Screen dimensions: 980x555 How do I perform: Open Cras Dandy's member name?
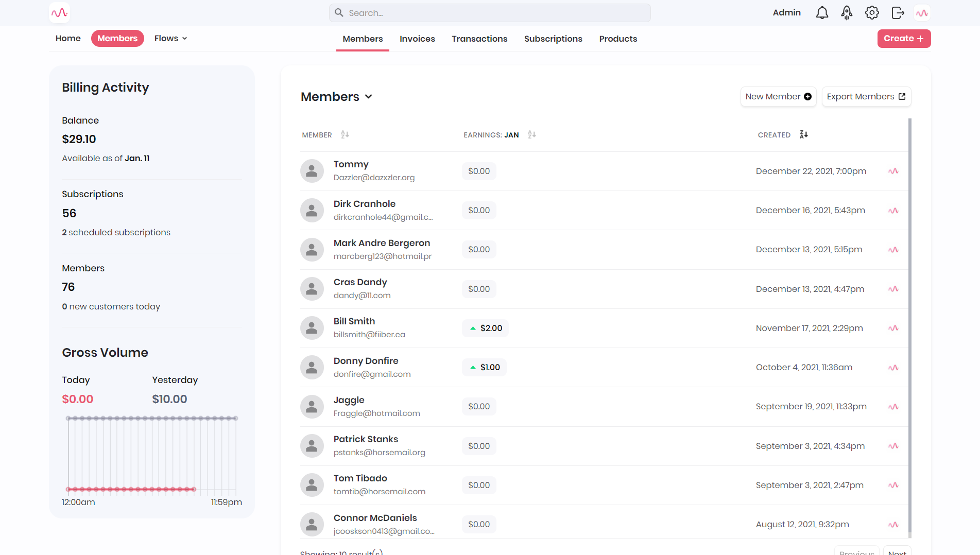click(360, 282)
